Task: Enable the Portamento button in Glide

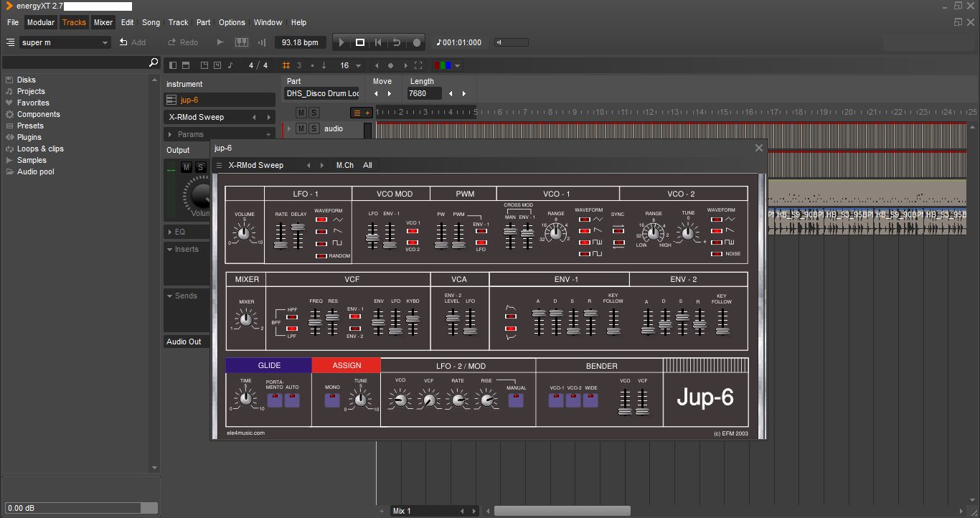Action: point(275,401)
